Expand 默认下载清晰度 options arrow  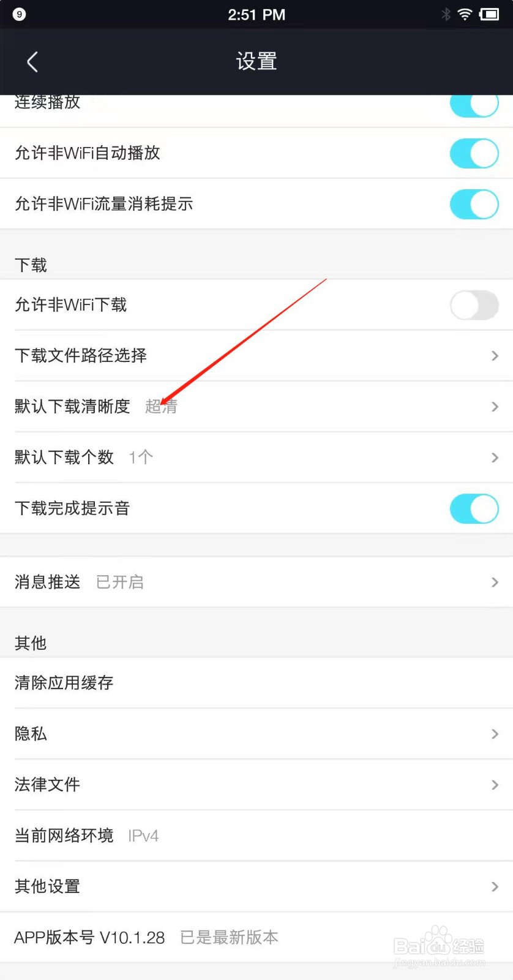(x=495, y=407)
